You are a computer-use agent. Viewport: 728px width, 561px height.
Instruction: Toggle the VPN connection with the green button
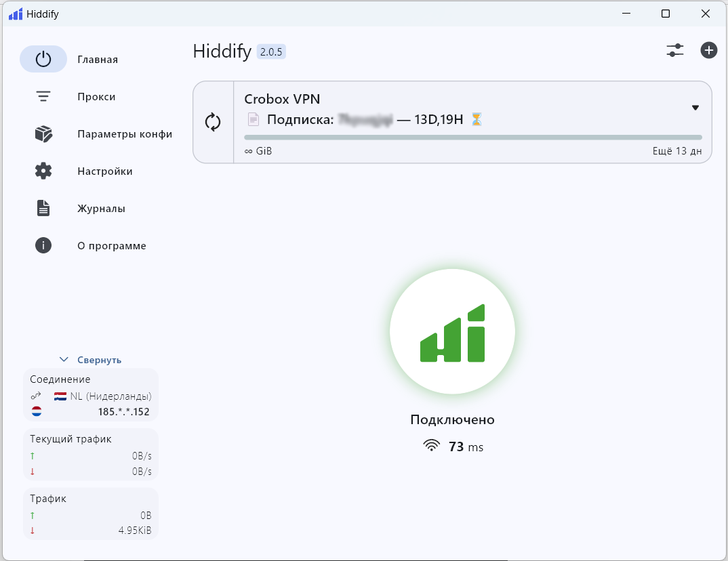(x=452, y=332)
